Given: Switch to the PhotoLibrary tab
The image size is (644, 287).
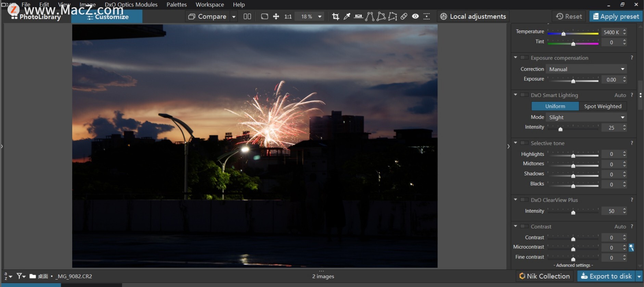Looking at the screenshot, I should point(36,17).
